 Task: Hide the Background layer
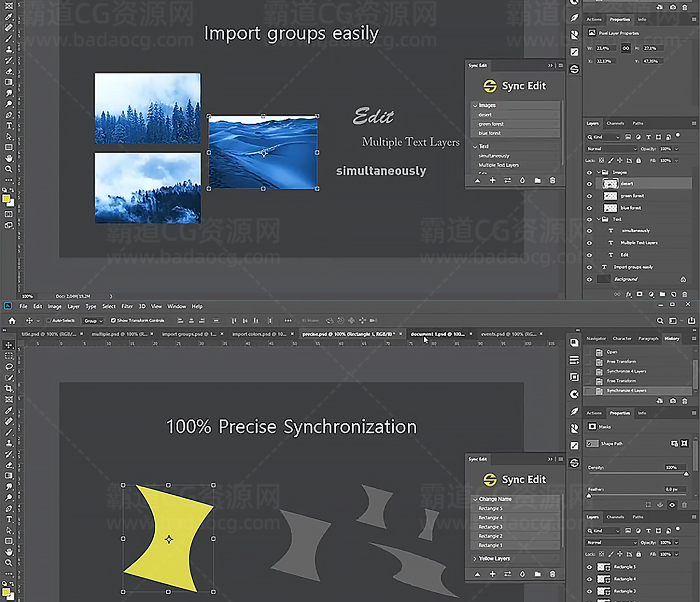[x=589, y=279]
